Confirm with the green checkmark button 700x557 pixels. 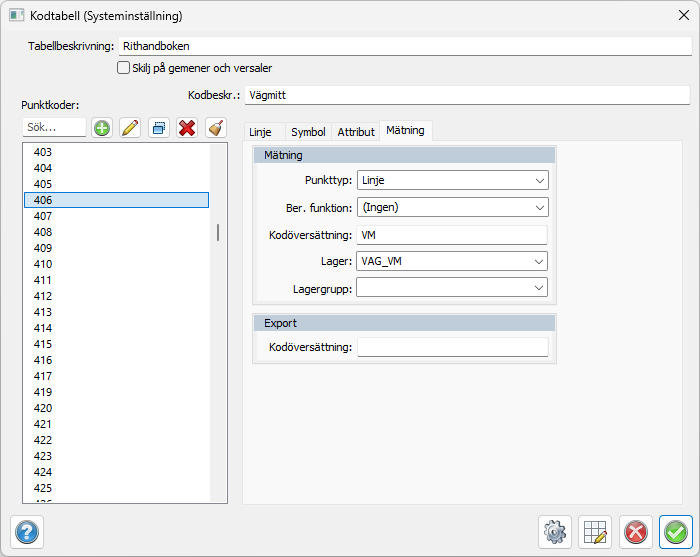(676, 532)
